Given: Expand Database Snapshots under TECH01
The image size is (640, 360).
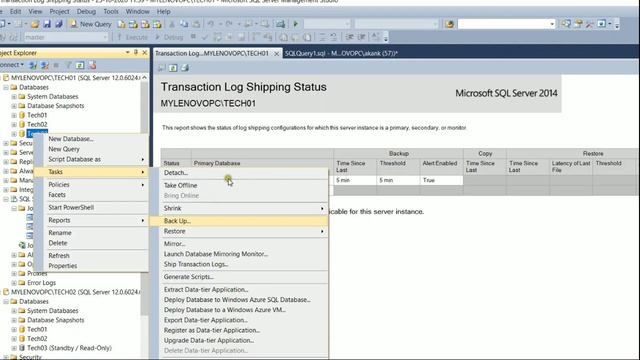Looking at the screenshot, I should [14, 106].
